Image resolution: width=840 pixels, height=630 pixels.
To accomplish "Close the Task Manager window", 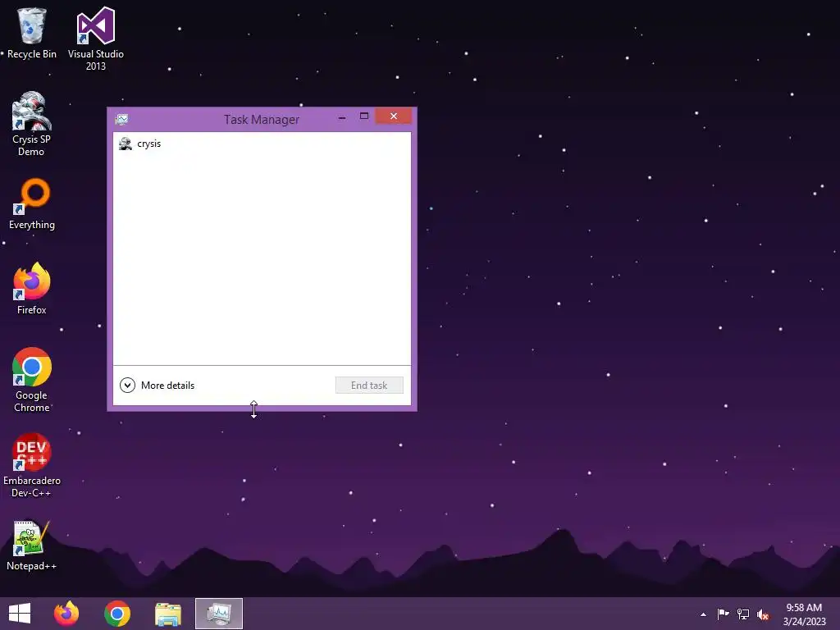I will pyautogui.click(x=394, y=116).
